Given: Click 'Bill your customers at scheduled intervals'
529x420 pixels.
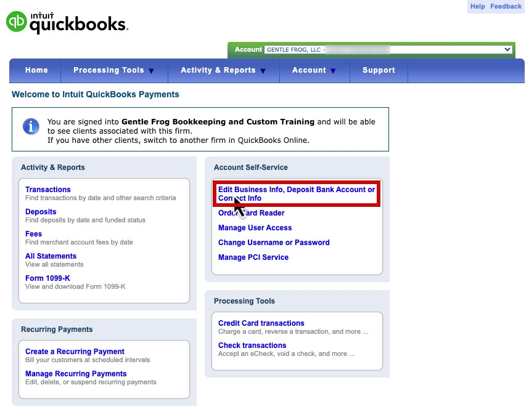Looking at the screenshot, I should [x=88, y=360].
